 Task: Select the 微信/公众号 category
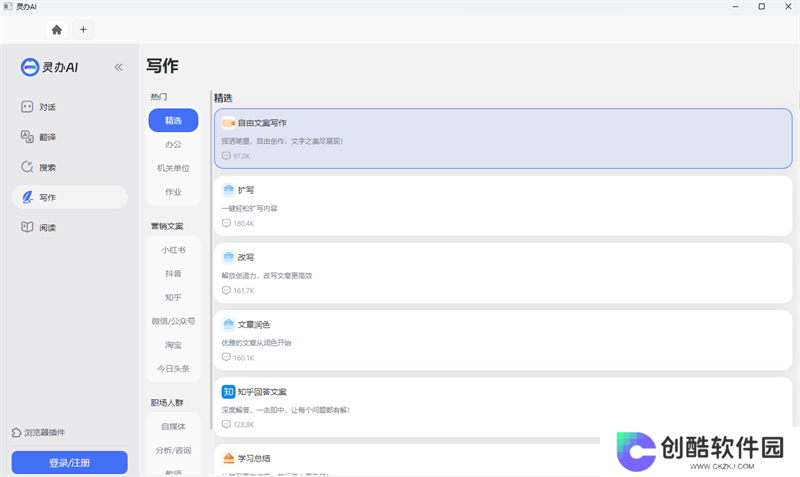[x=173, y=321]
